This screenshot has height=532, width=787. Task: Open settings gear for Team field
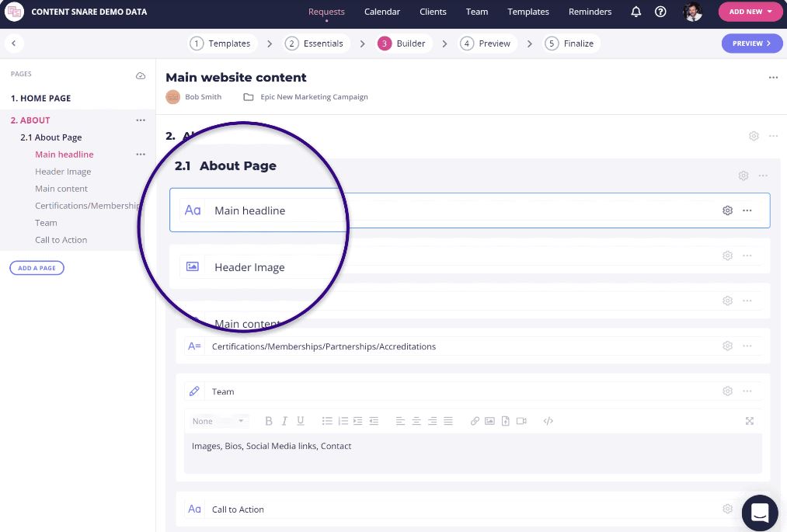(x=727, y=391)
